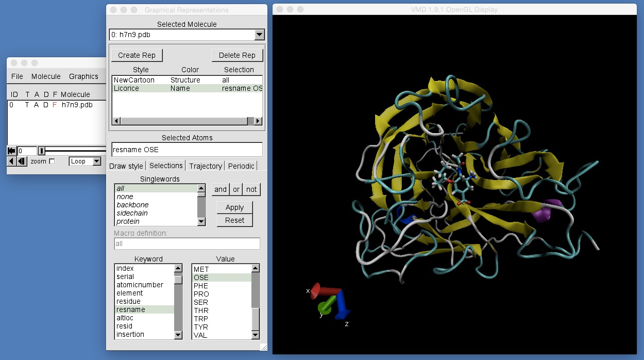The image size is (644, 360).
Task: Open the Selected Molecule dropdown
Action: click(x=260, y=35)
